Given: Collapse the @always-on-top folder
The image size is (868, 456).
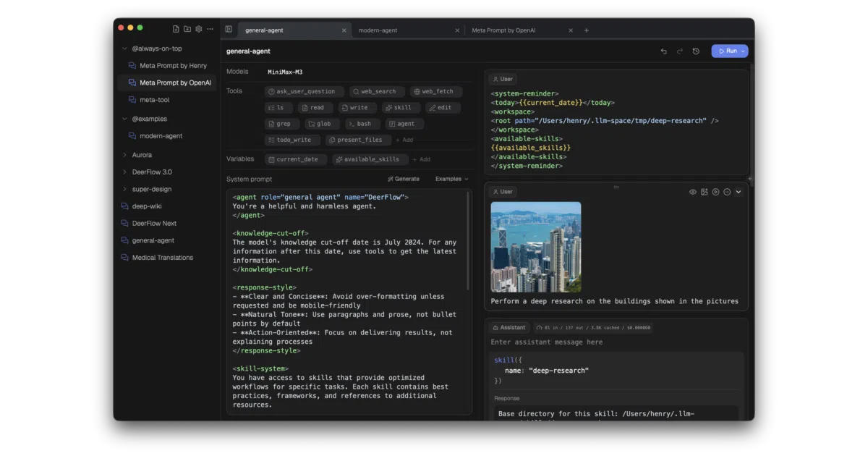Looking at the screenshot, I should coord(124,48).
